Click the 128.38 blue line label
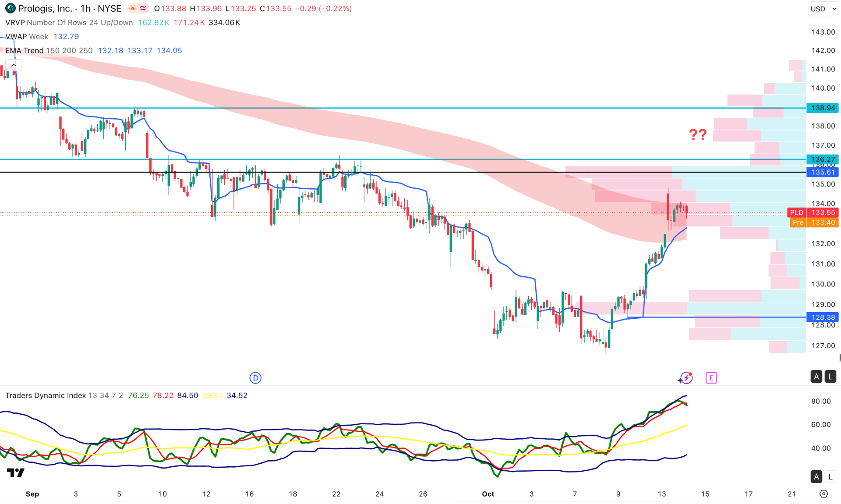This screenshot has width=841, height=504. coord(823,317)
